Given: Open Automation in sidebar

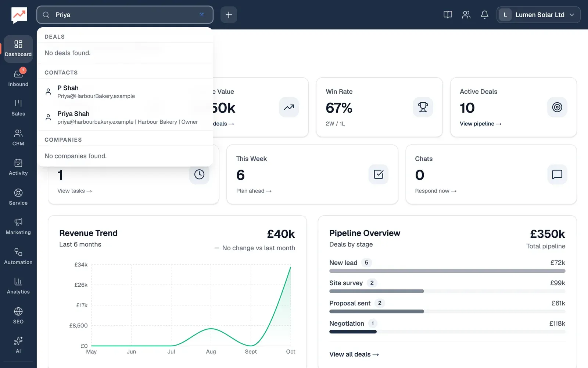Looking at the screenshot, I should pos(18,256).
